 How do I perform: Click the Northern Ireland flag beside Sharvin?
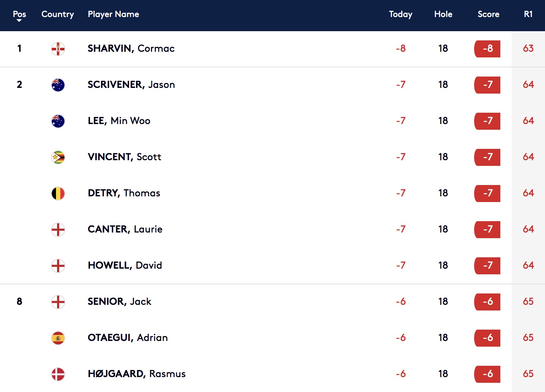[x=58, y=49]
